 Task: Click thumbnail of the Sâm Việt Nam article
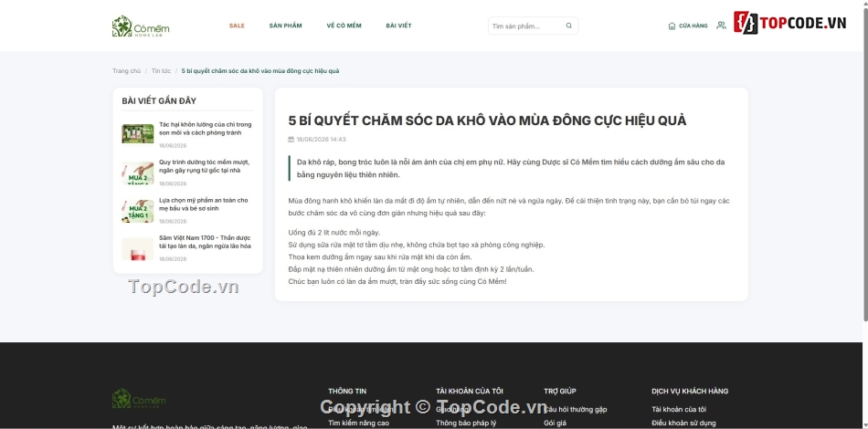click(138, 249)
